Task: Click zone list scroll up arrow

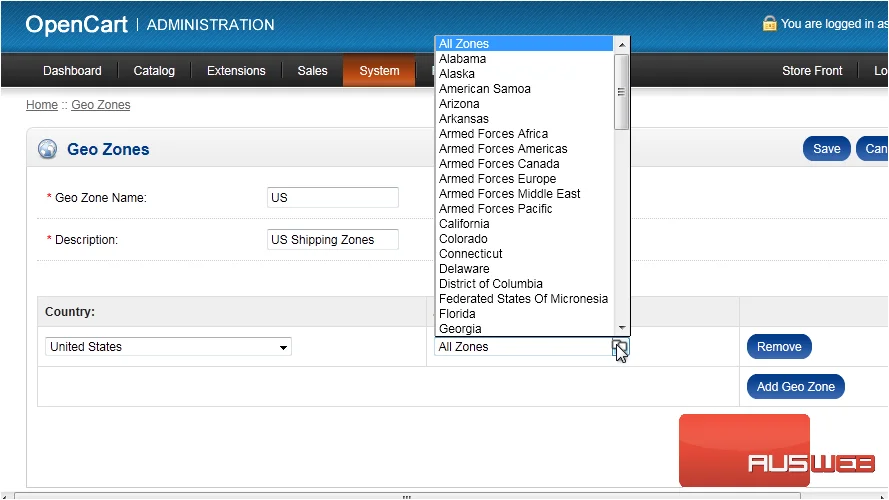Action: [622, 44]
